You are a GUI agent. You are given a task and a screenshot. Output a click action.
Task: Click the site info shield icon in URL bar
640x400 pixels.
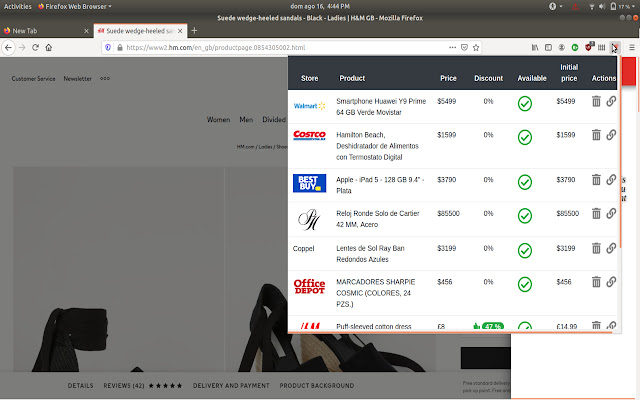tap(108, 47)
